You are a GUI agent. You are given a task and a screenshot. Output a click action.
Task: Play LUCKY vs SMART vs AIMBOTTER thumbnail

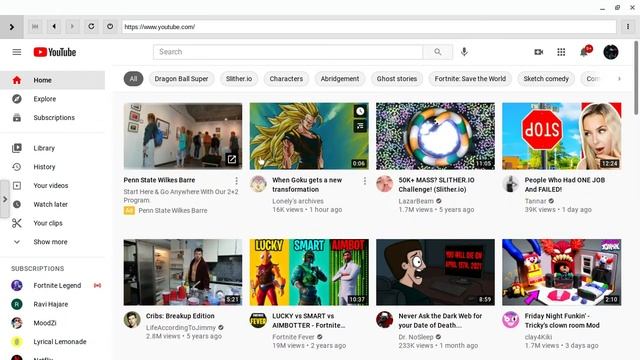309,272
